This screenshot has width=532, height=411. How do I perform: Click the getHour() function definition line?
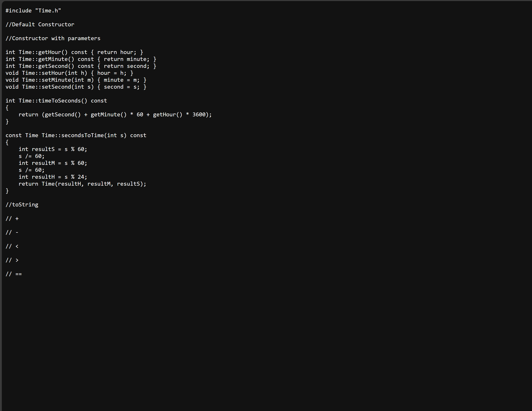[74, 52]
